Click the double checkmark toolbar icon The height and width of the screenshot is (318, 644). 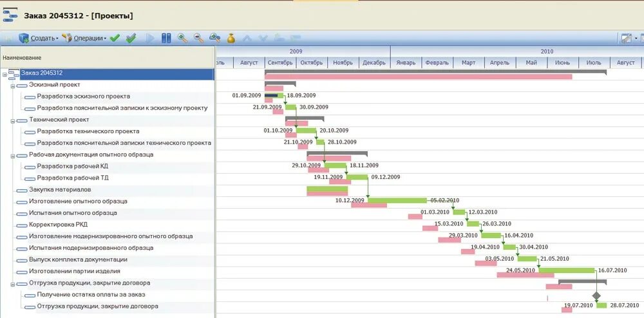coord(131,38)
